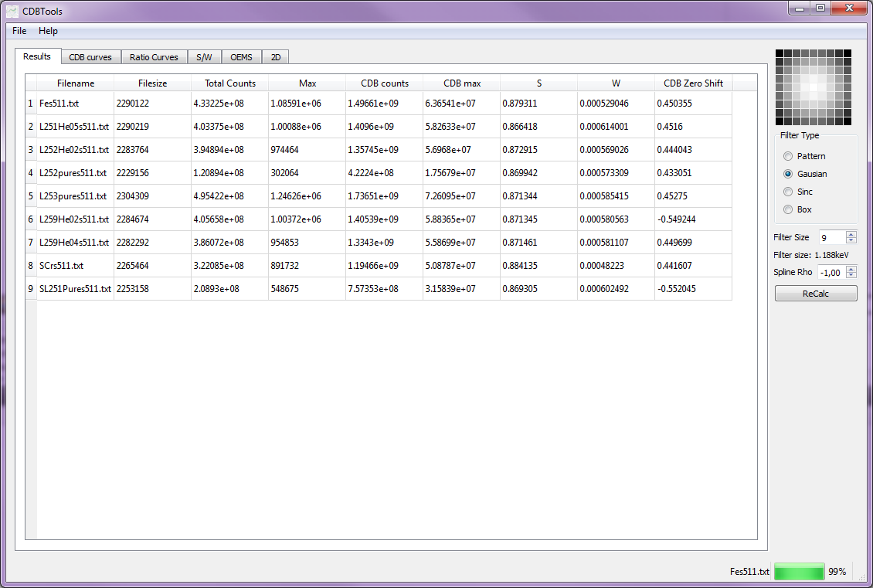Click the Fes511.txt status bar label
Image resolution: width=873 pixels, height=588 pixels.
(x=749, y=571)
